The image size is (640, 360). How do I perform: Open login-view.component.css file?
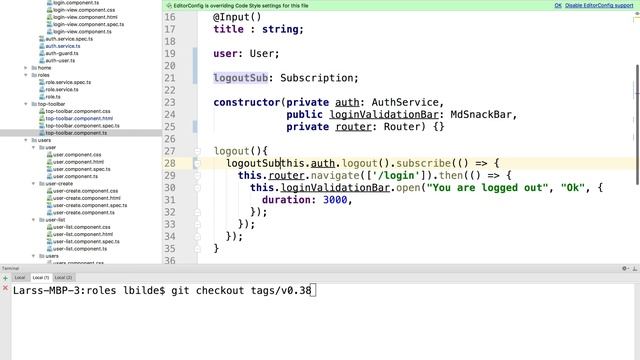pos(81,10)
